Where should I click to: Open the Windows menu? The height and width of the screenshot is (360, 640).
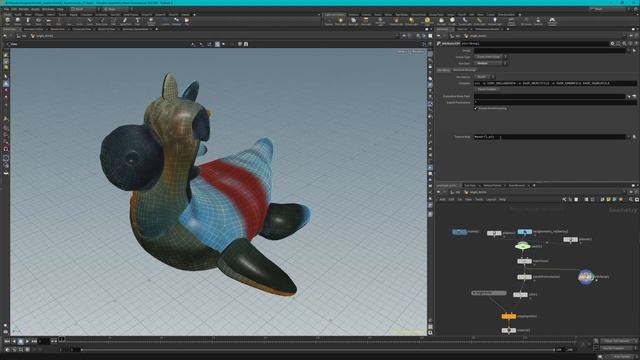(x=48, y=9)
